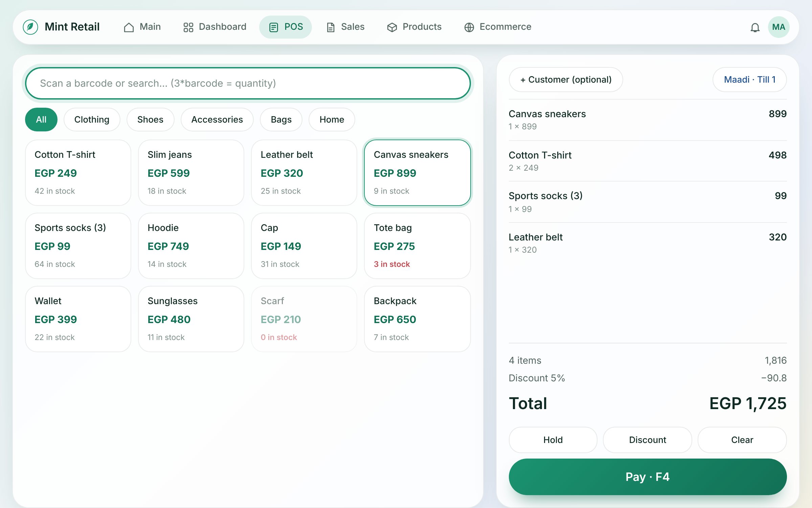The height and width of the screenshot is (508, 812).
Task: Filter products by Shoes
Action: coord(150,120)
